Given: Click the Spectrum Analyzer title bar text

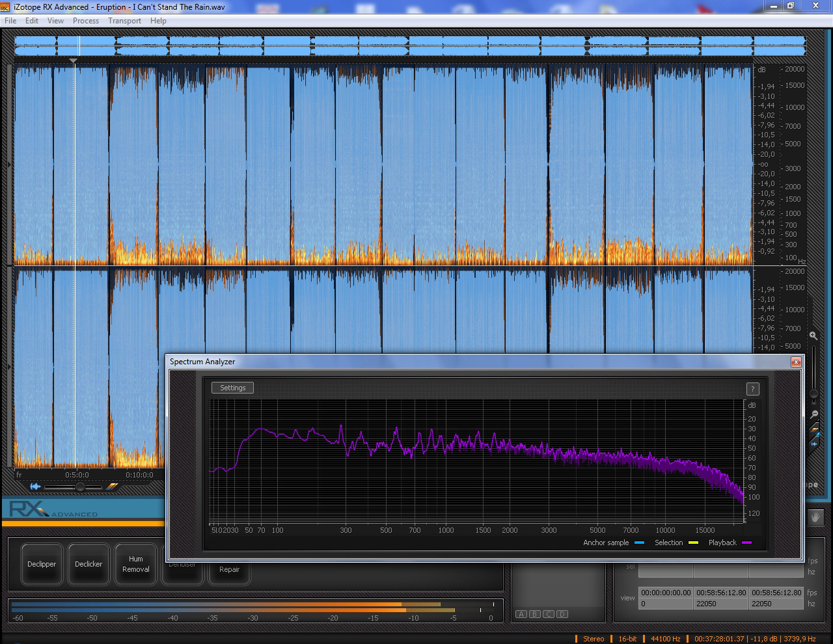Looking at the screenshot, I should pyautogui.click(x=202, y=362).
